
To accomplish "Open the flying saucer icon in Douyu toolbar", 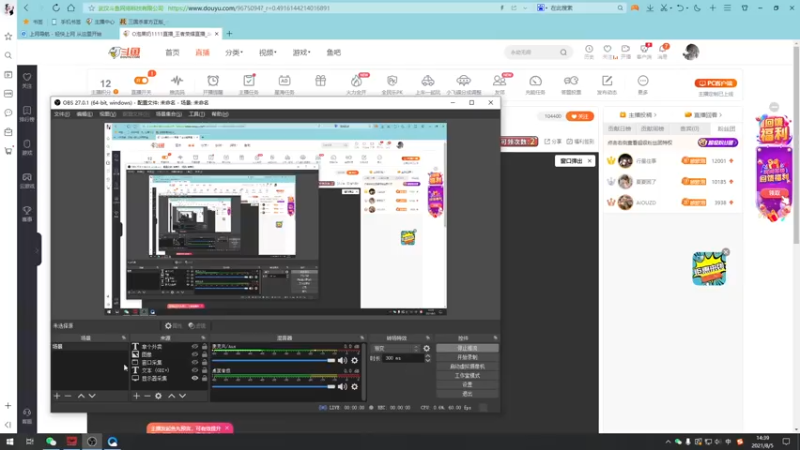I will coord(463,81).
